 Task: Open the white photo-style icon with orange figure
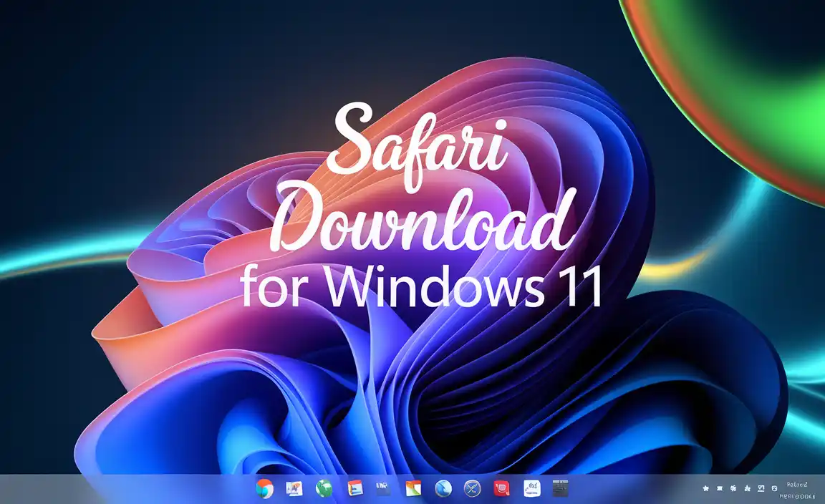(294, 489)
